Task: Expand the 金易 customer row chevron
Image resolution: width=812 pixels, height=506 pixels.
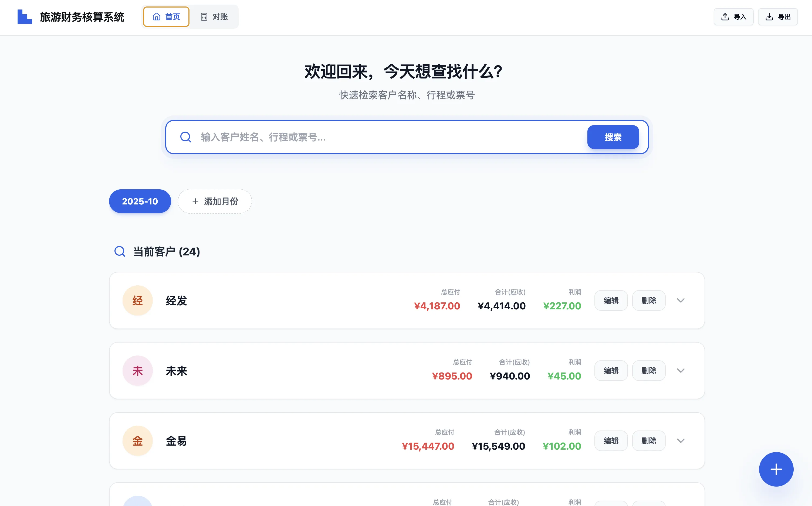Action: click(x=681, y=441)
